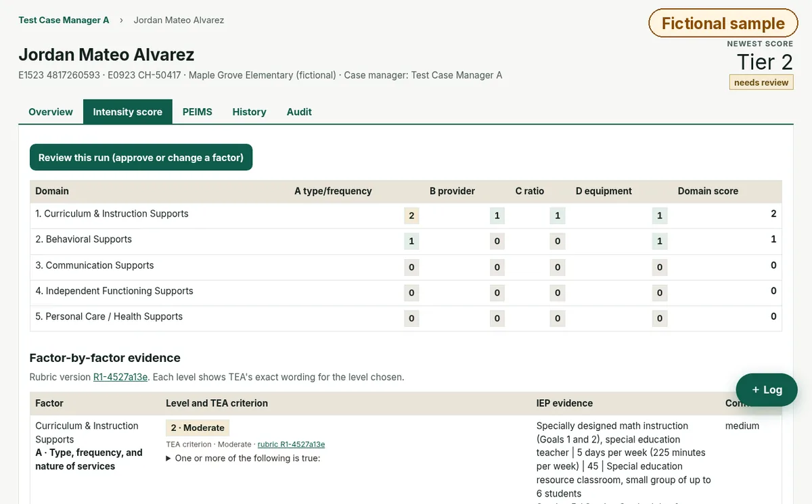Click the Level and TEA criterion column header
This screenshot has height=504, width=812.
pos(217,403)
